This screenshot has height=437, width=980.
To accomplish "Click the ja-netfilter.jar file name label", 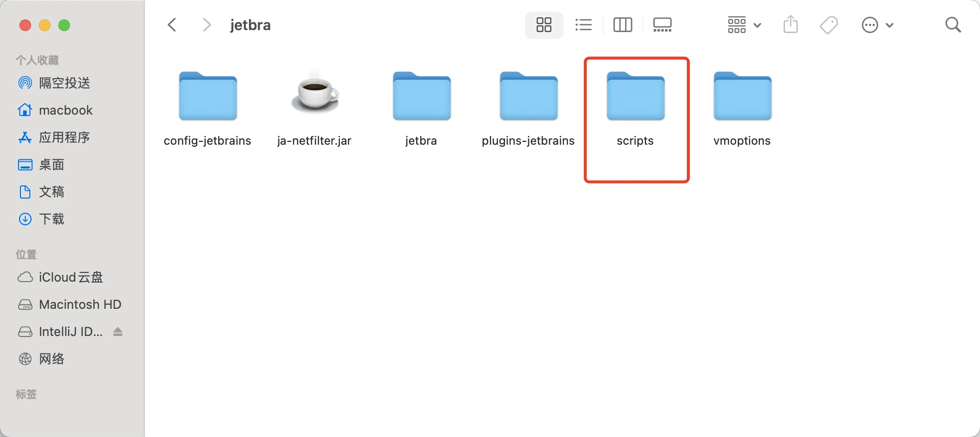I will [315, 141].
